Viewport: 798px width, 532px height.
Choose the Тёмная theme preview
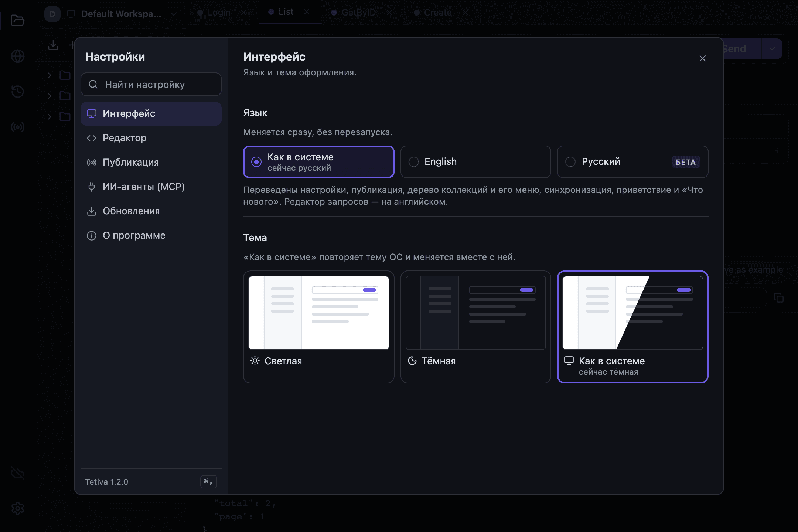tap(476, 327)
